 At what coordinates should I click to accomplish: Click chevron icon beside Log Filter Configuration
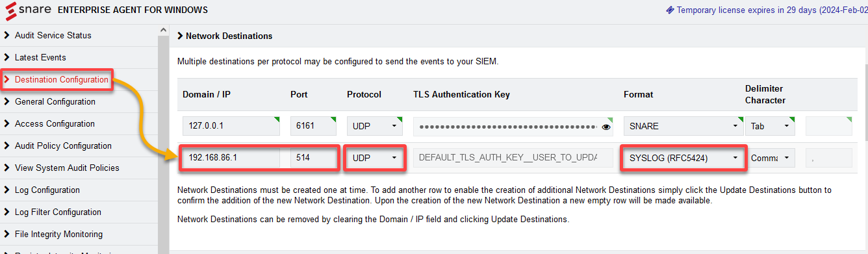click(x=7, y=212)
